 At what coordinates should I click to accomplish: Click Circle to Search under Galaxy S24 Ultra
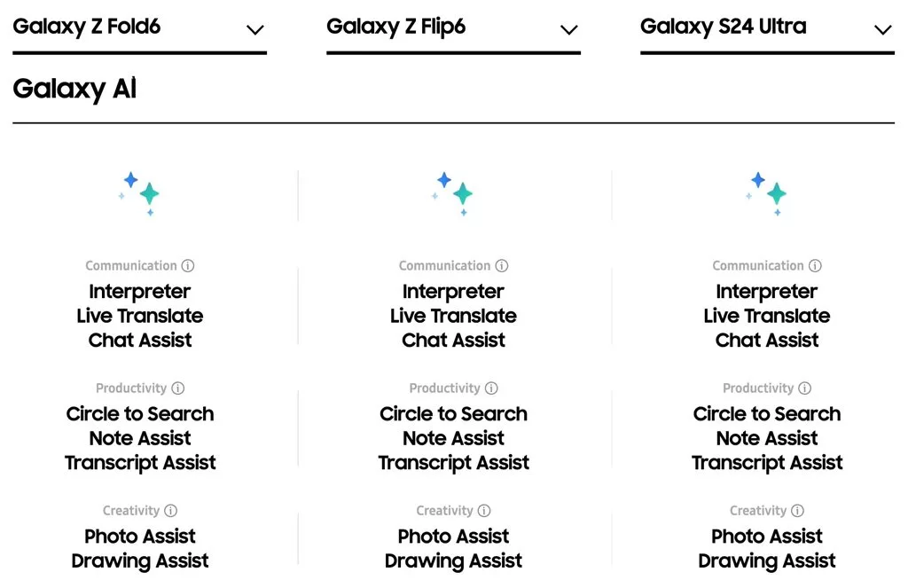tap(767, 413)
